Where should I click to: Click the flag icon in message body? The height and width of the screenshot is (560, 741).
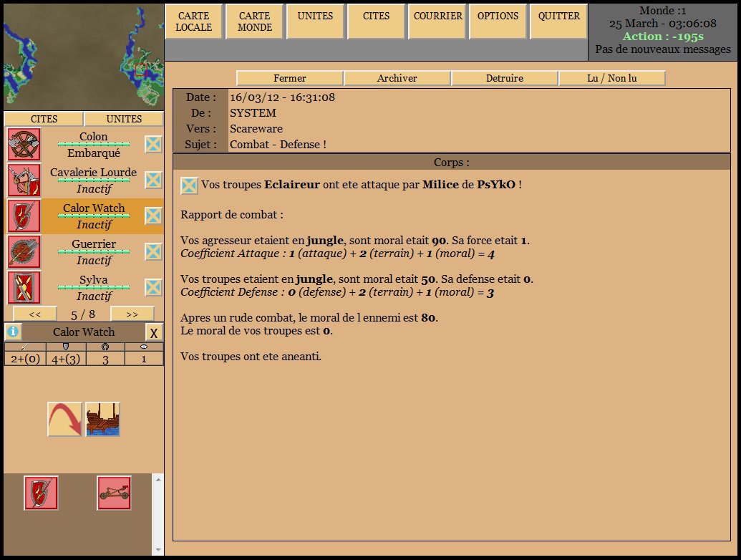click(189, 185)
